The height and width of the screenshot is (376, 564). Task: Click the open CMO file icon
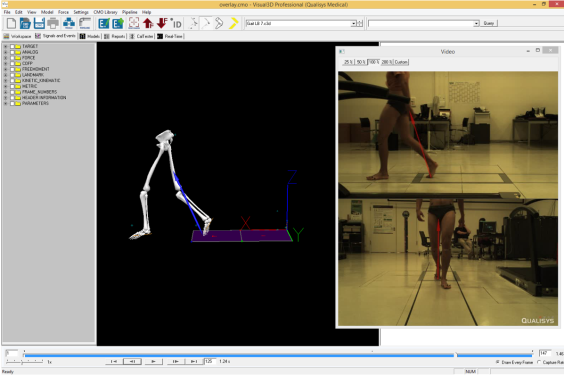point(25,23)
